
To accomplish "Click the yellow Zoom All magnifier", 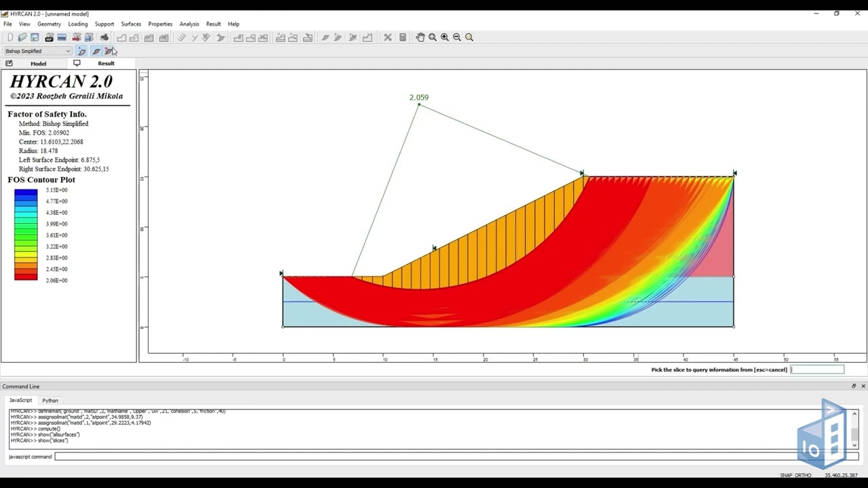I will 469,37.
